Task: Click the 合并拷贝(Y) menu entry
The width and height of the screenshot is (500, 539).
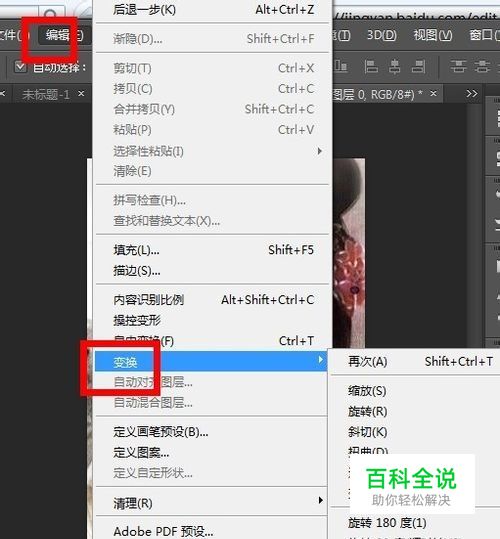Action: (x=212, y=109)
